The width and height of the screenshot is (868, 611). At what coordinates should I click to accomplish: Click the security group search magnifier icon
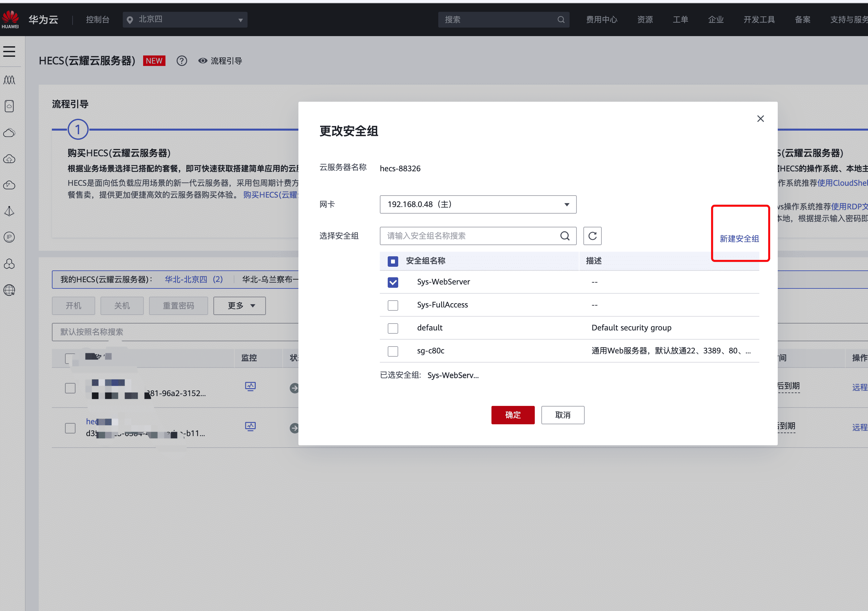[564, 236]
